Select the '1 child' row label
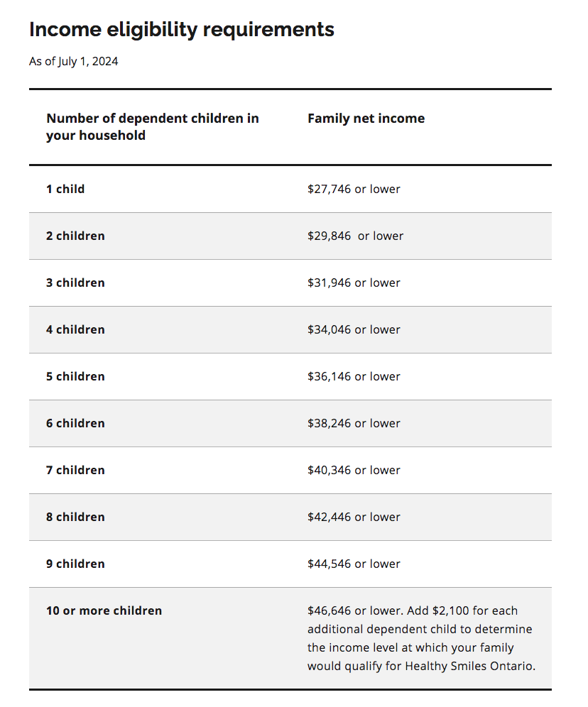Viewport: 588px width, 707px height. point(65,189)
